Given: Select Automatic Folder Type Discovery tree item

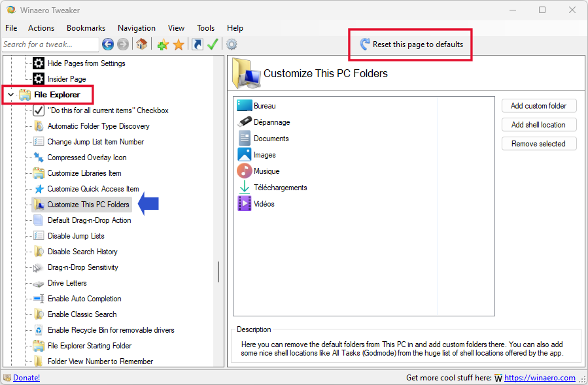Looking at the screenshot, I should point(98,126).
